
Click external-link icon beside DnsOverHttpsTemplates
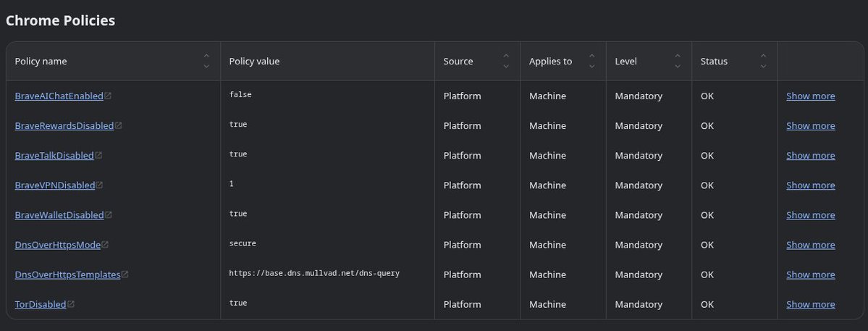click(125, 275)
